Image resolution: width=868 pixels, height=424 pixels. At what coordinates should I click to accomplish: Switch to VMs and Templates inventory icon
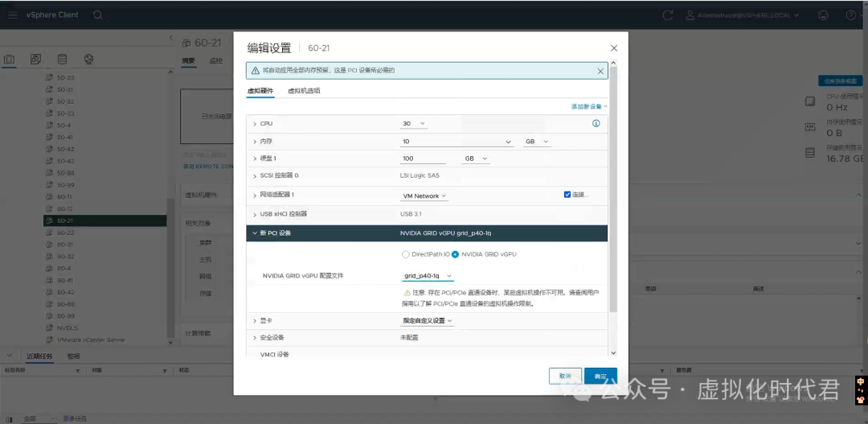(35, 59)
